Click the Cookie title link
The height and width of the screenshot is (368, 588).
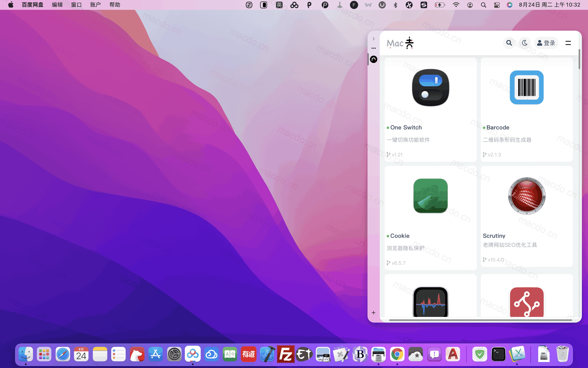400,236
